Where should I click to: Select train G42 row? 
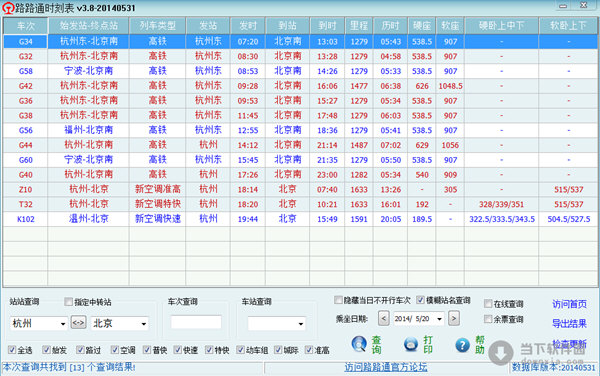tap(300, 86)
